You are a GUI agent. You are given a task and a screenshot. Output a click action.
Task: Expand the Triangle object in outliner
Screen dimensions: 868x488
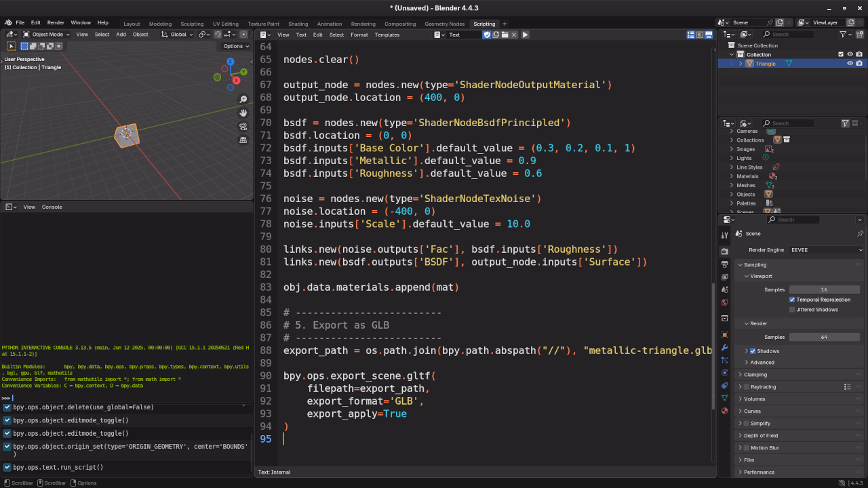(741, 64)
